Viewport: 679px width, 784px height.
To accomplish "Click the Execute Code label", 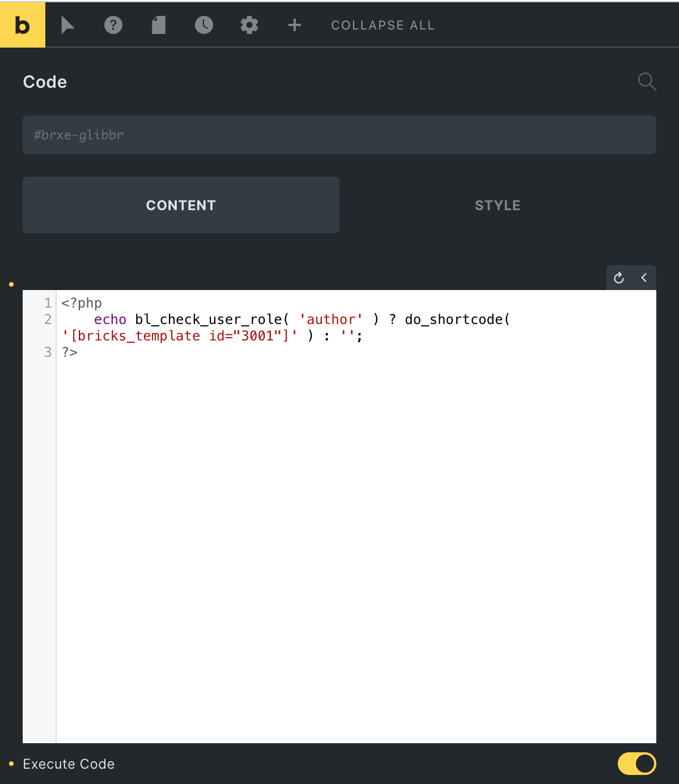I will click(x=69, y=764).
